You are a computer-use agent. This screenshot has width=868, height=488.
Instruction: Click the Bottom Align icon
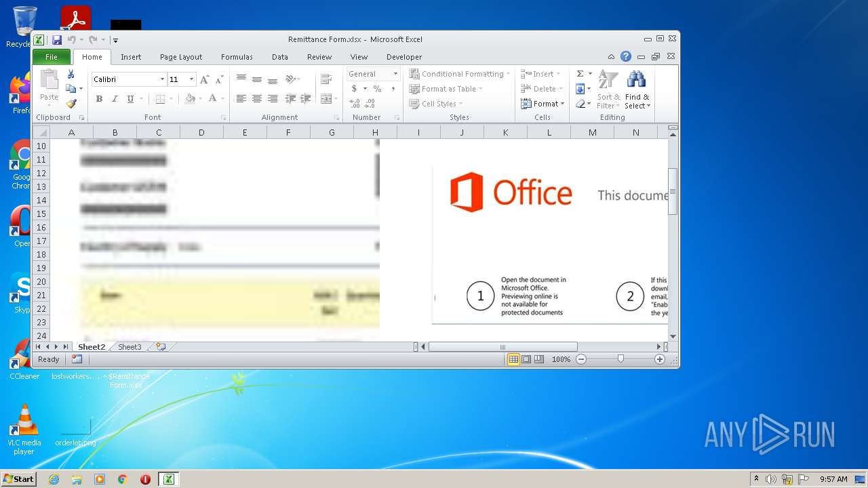(x=272, y=79)
